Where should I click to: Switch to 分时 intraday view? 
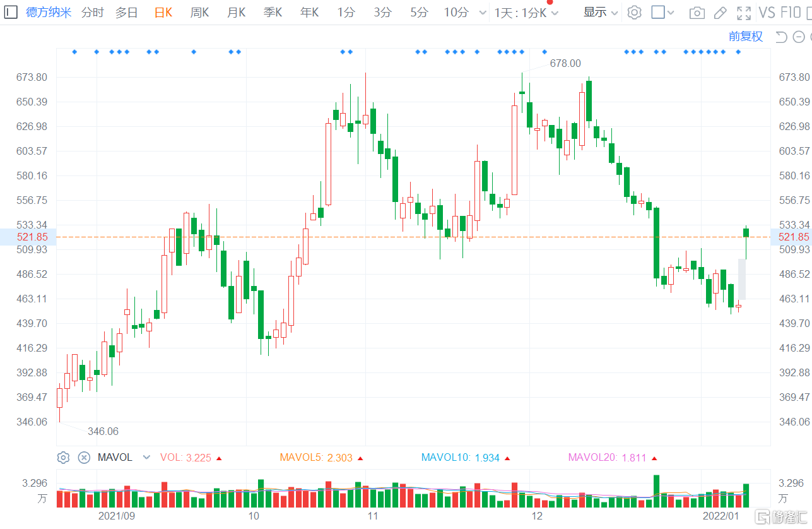[x=92, y=12]
